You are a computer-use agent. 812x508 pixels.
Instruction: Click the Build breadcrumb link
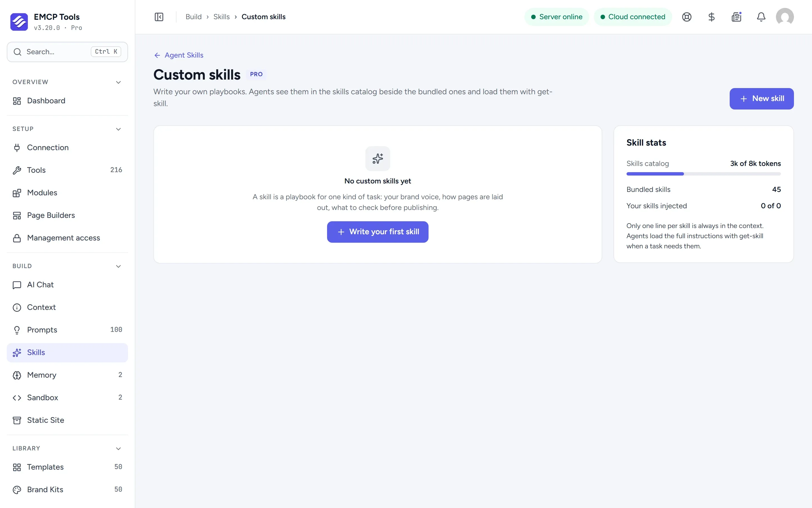[x=194, y=17]
